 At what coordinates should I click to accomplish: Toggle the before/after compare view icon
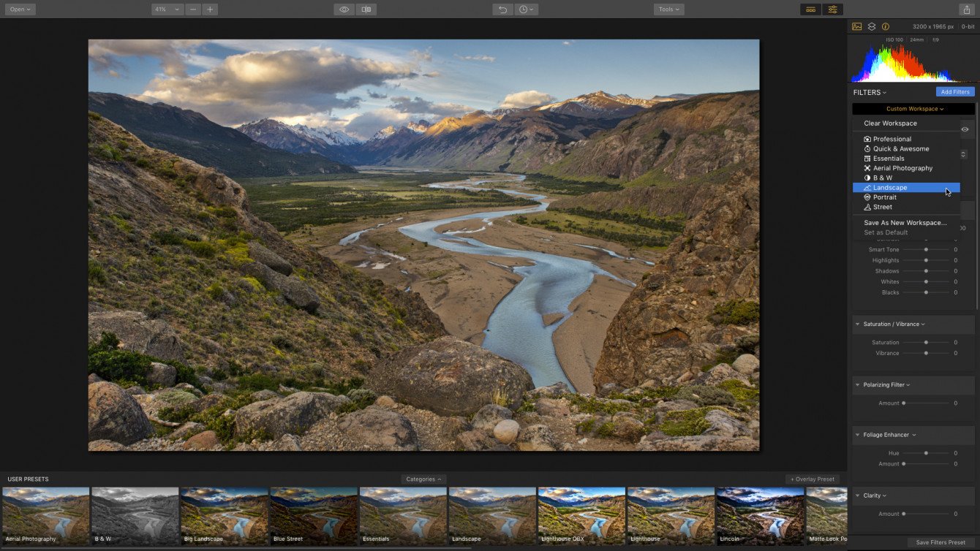coord(366,9)
